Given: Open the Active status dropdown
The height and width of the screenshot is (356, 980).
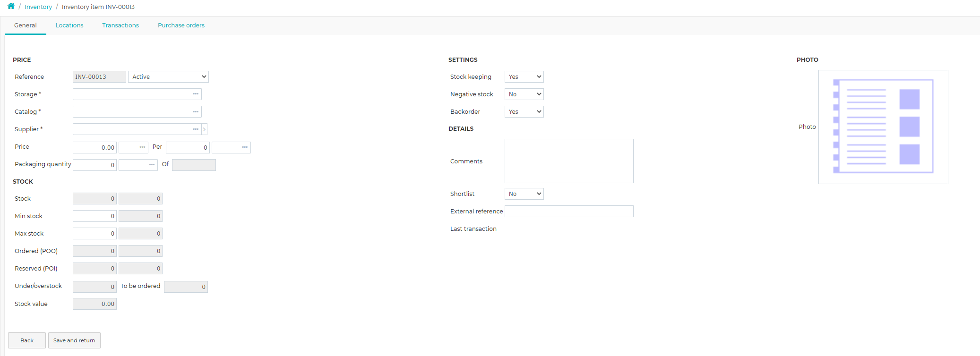Looking at the screenshot, I should click(x=168, y=76).
